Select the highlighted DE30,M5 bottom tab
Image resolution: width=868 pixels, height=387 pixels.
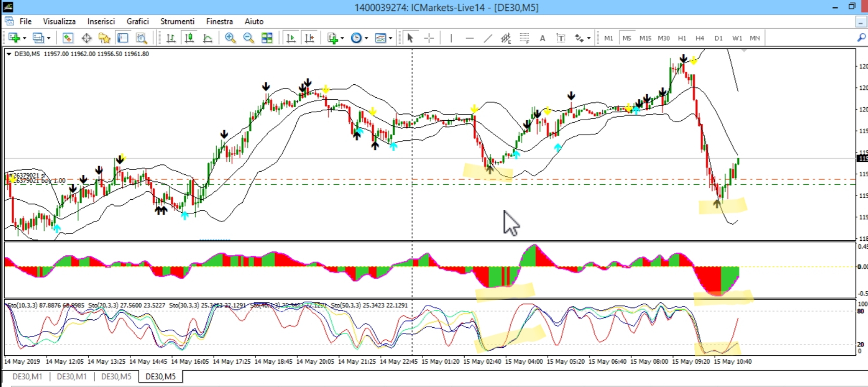pyautogui.click(x=161, y=376)
